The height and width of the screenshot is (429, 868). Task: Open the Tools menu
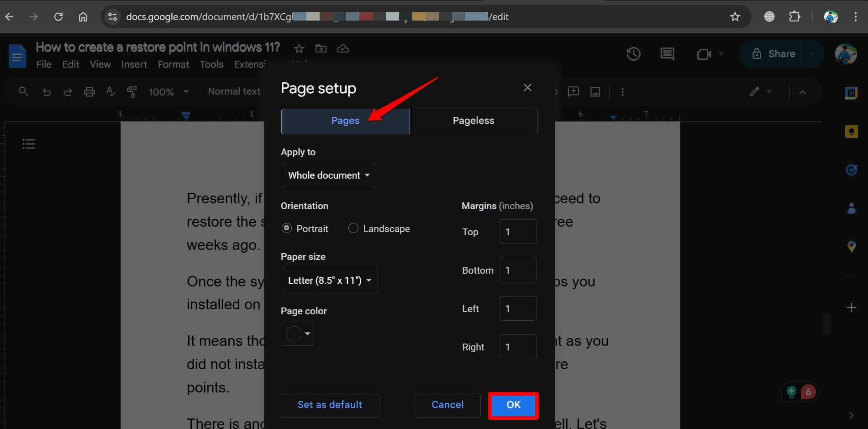pyautogui.click(x=211, y=64)
